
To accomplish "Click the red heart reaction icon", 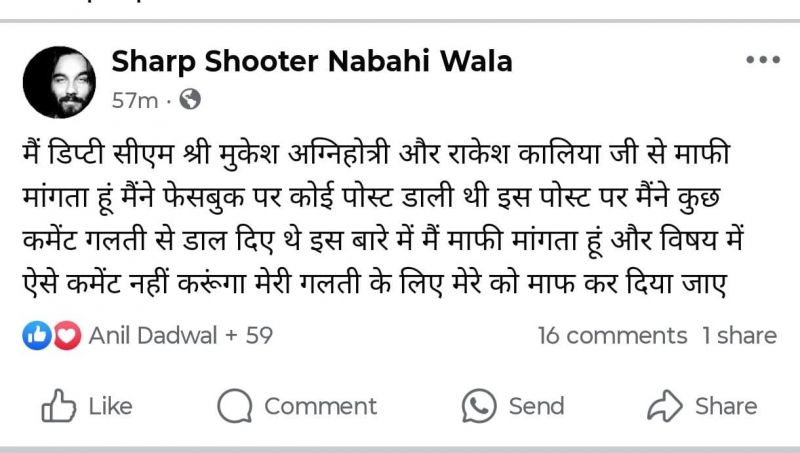I will (x=66, y=336).
